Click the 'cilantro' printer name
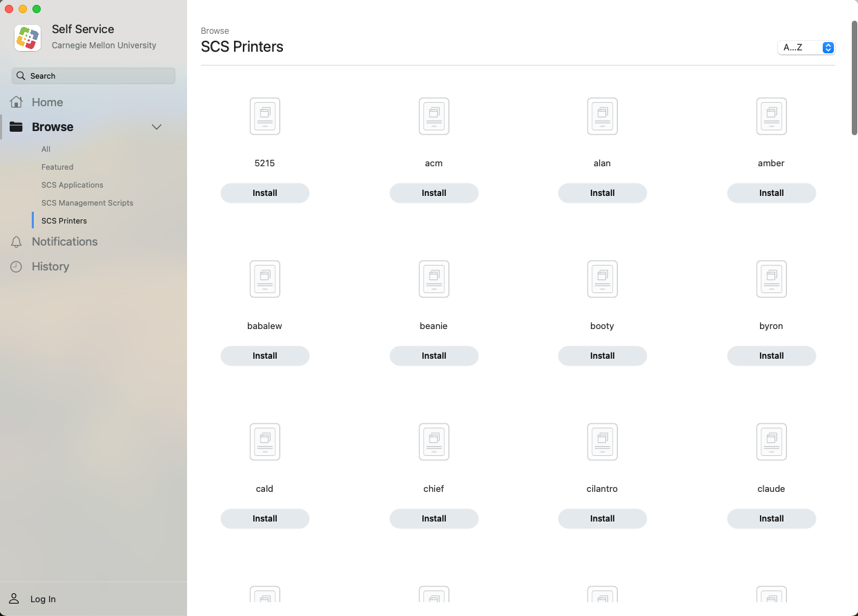This screenshot has width=858, height=616. click(603, 488)
